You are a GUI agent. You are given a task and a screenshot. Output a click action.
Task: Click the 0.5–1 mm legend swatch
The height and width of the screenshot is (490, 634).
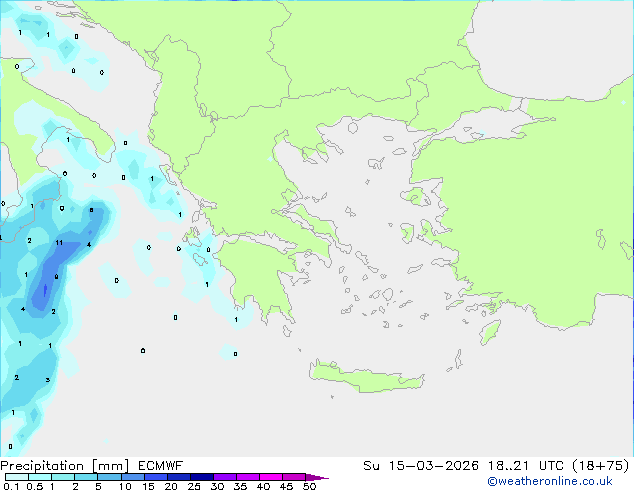tap(40, 477)
